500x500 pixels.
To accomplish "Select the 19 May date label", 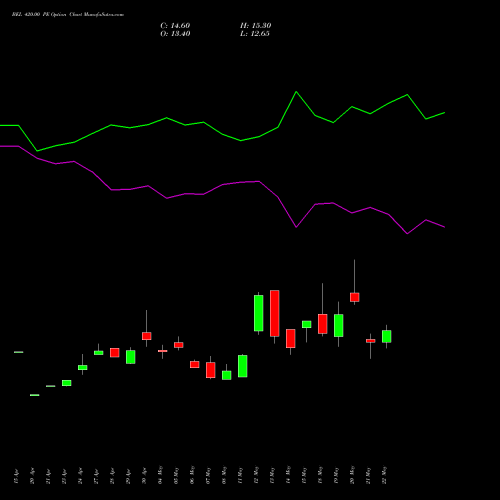I will tap(336, 475).
